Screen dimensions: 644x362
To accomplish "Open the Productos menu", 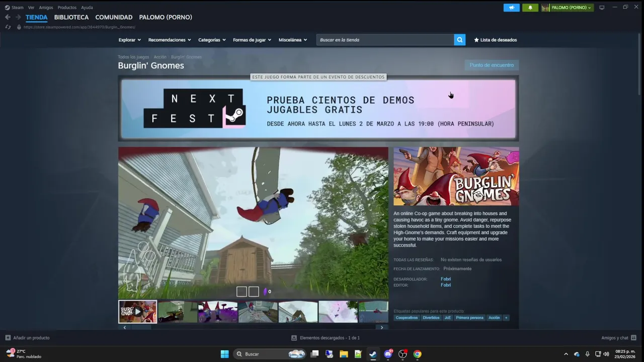I will point(67,8).
